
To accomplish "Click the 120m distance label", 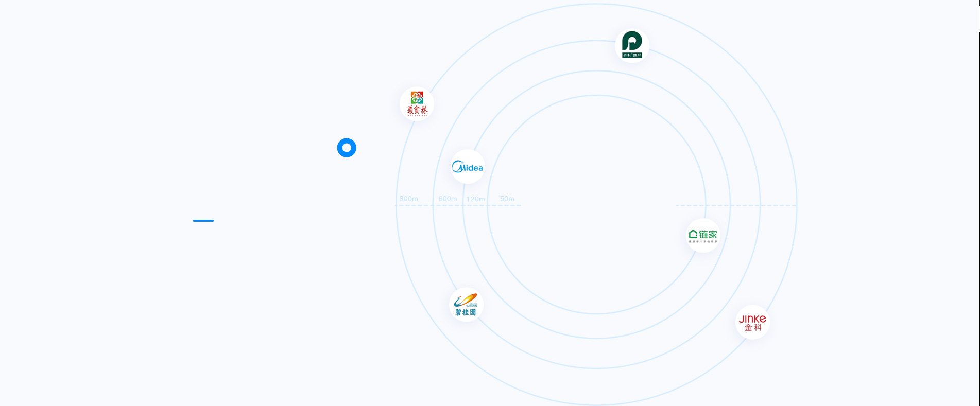I will tap(475, 199).
